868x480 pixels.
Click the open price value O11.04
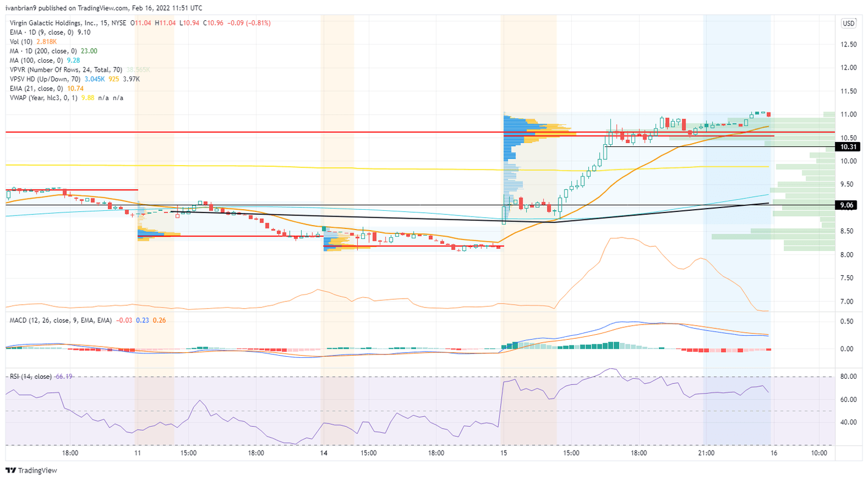pos(142,23)
